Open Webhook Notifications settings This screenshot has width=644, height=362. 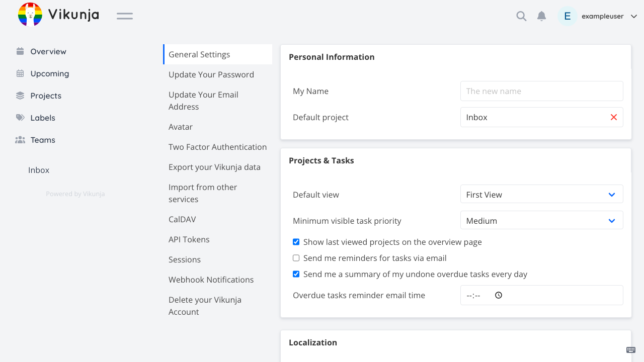[218, 280]
